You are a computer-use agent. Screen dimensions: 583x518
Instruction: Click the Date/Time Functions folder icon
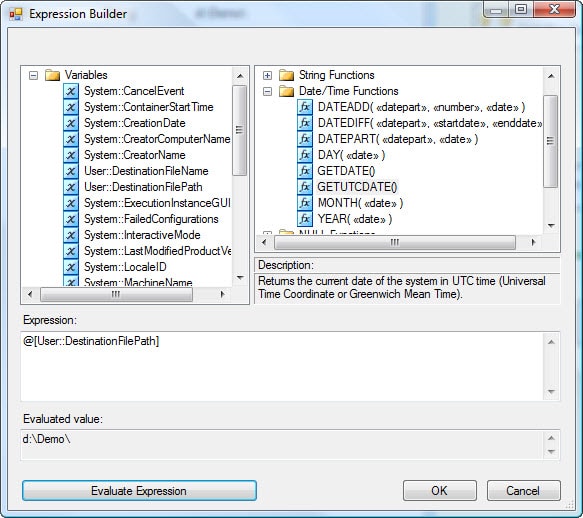point(287,91)
